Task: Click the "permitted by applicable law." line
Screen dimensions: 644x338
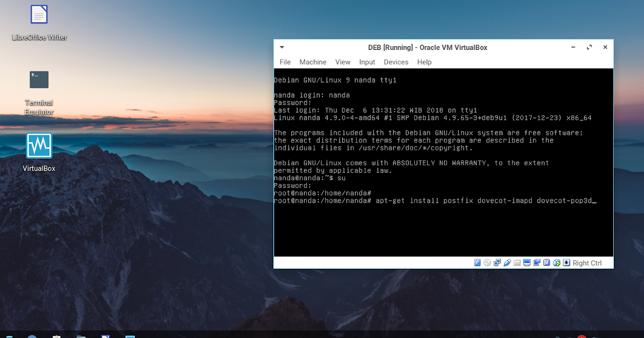Action: (333, 170)
